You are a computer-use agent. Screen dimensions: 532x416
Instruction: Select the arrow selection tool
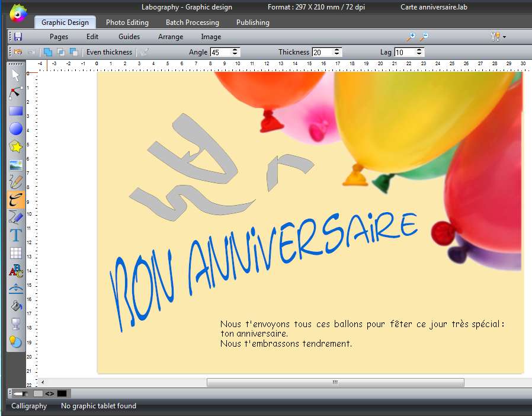point(16,75)
